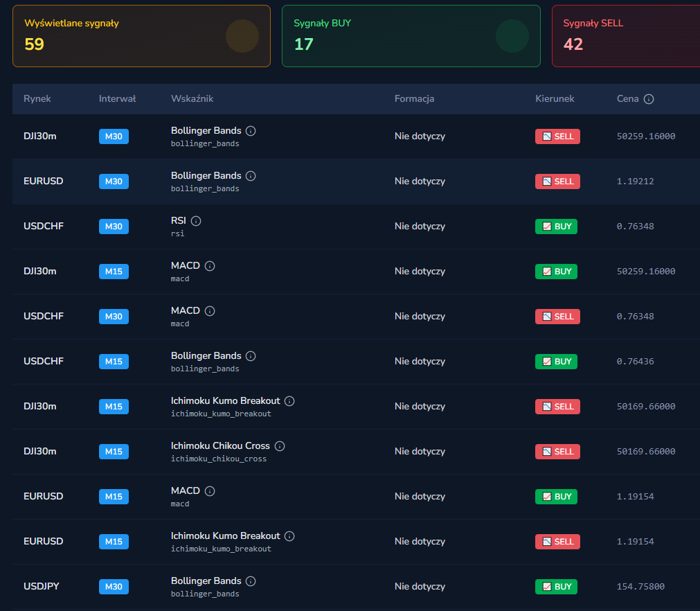Open the Wyświetlane sygnały summary card
This screenshot has width=700, height=611.
(141, 36)
